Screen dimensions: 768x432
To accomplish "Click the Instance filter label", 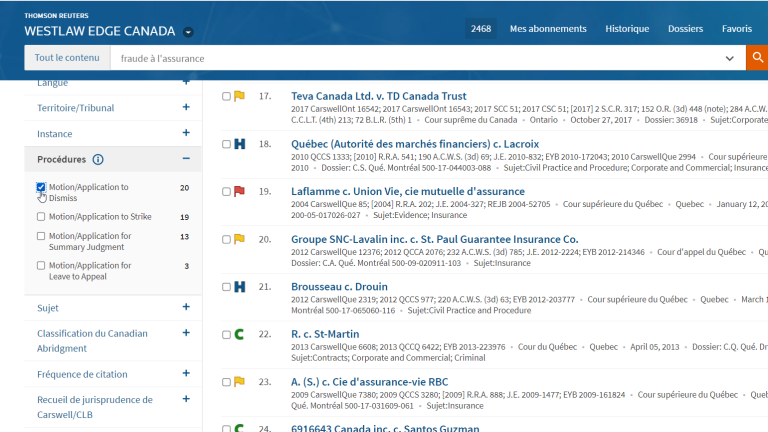I will 54,134.
